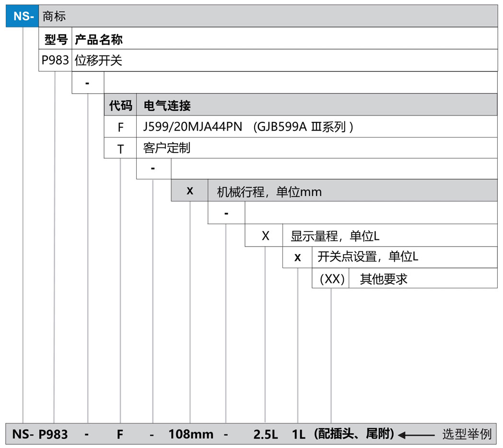The height and width of the screenshot is (448, 503).
Task: Select the 其他要求 cell
Action: [x=384, y=279]
